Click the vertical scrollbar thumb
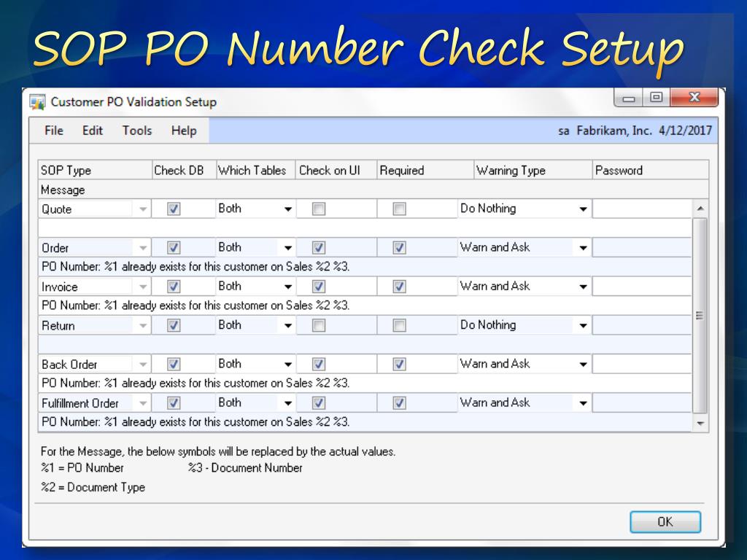Image resolution: width=747 pixels, height=560 pixels. click(x=700, y=315)
